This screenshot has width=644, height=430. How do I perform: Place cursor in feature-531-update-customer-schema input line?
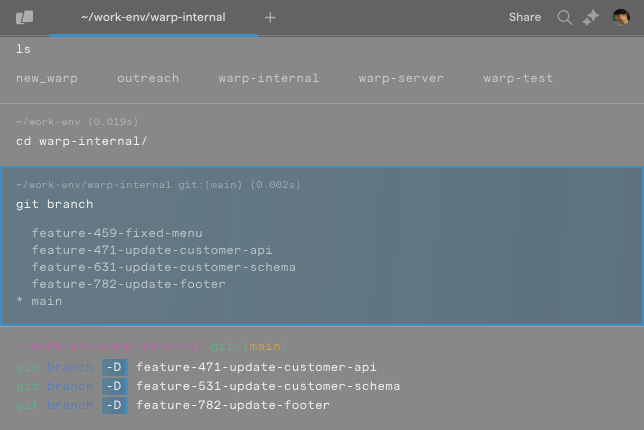pos(268,386)
